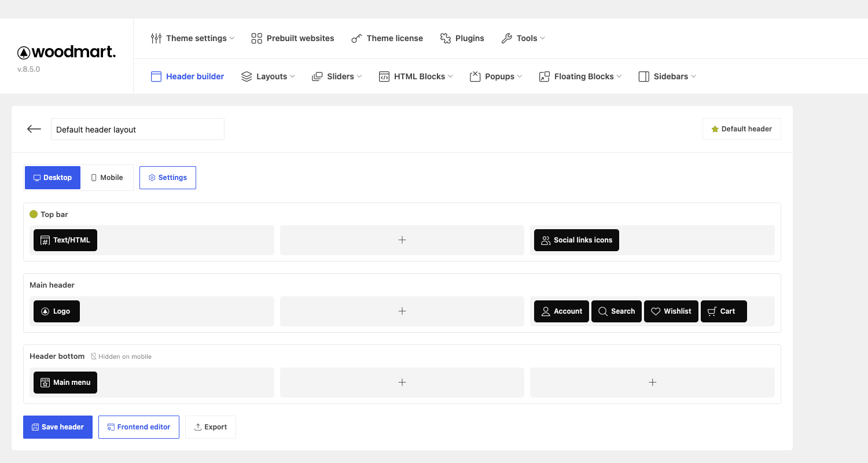Click the Text/HTML element icon
This screenshot has height=463, width=868.
[45, 240]
